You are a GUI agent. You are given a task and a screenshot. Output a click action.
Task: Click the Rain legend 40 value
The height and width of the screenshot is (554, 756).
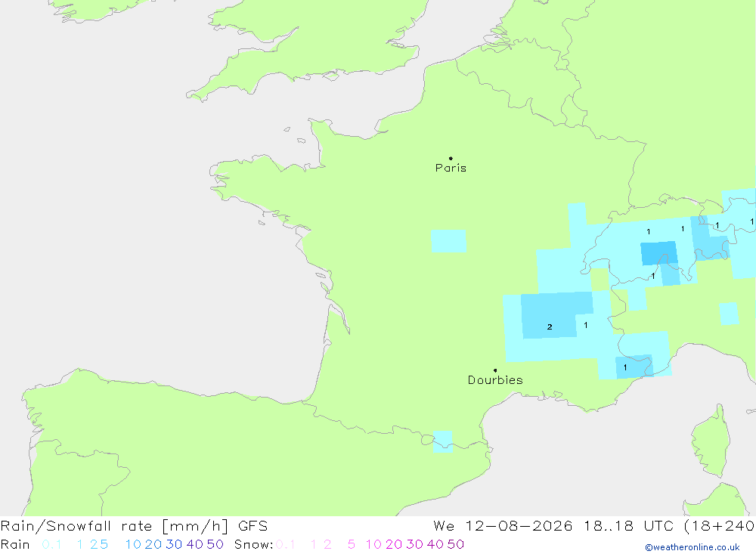[195, 544]
